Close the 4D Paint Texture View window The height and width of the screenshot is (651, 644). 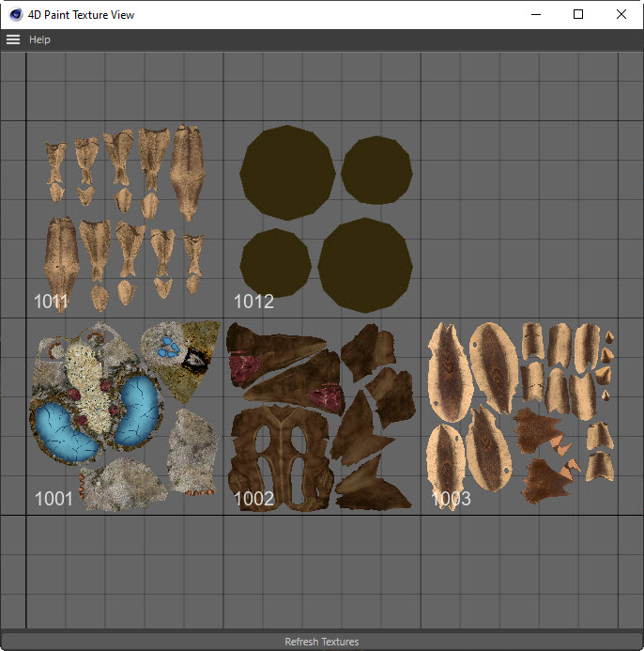[x=621, y=14]
